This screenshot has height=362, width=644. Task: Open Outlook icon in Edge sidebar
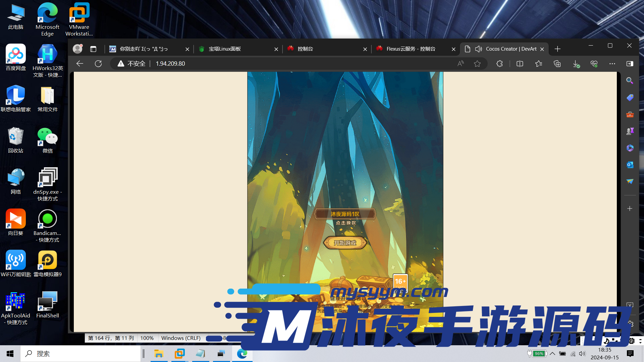630,165
